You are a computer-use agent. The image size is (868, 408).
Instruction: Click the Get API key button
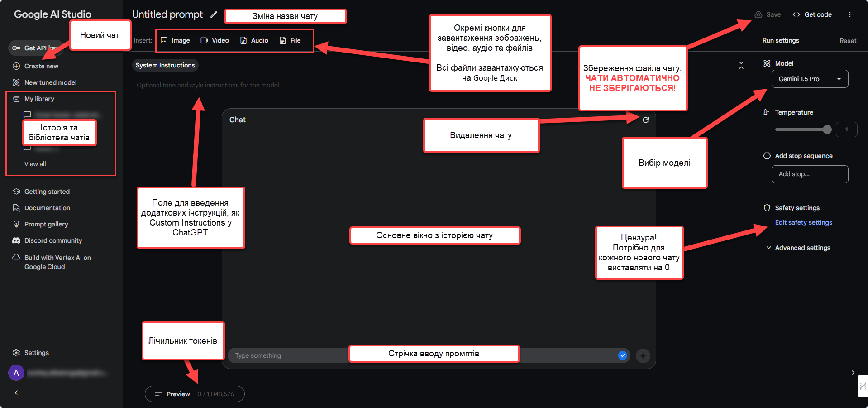(36, 48)
